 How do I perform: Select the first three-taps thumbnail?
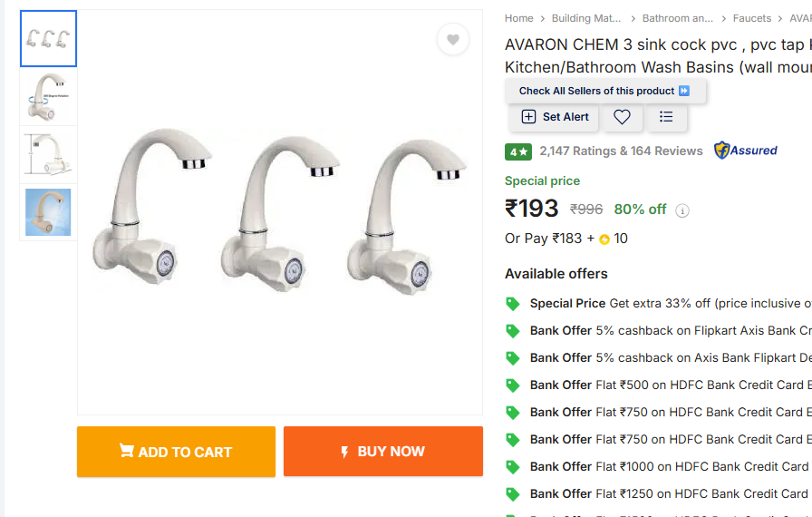(48, 39)
